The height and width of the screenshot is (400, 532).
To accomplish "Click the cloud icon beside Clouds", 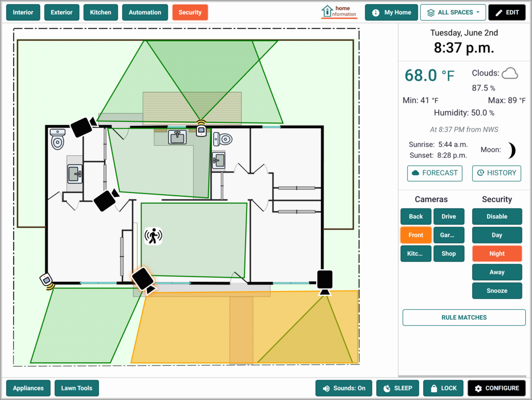I will pos(510,73).
